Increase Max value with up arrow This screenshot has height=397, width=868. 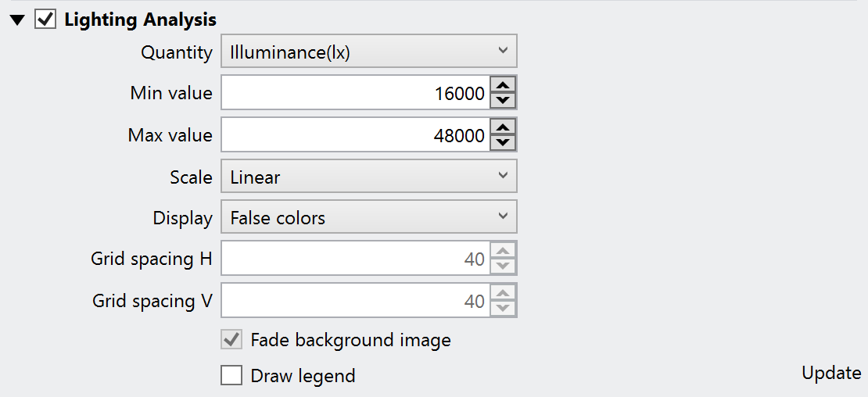point(504,127)
